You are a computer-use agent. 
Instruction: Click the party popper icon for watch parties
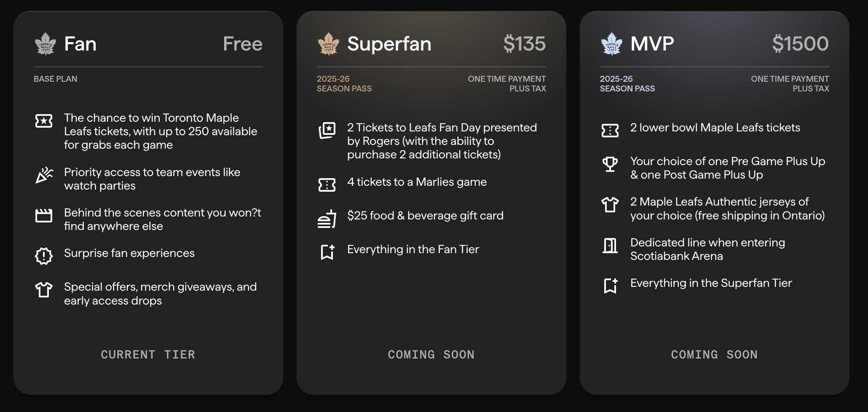coord(44,175)
